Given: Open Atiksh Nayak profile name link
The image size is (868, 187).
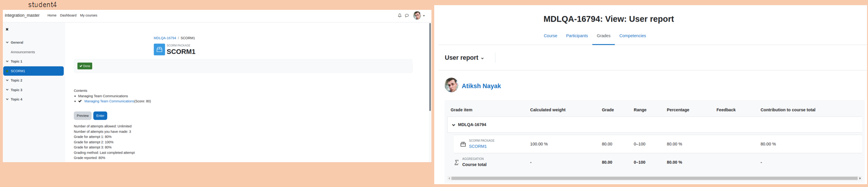Looking at the screenshot, I should pyautogui.click(x=481, y=86).
